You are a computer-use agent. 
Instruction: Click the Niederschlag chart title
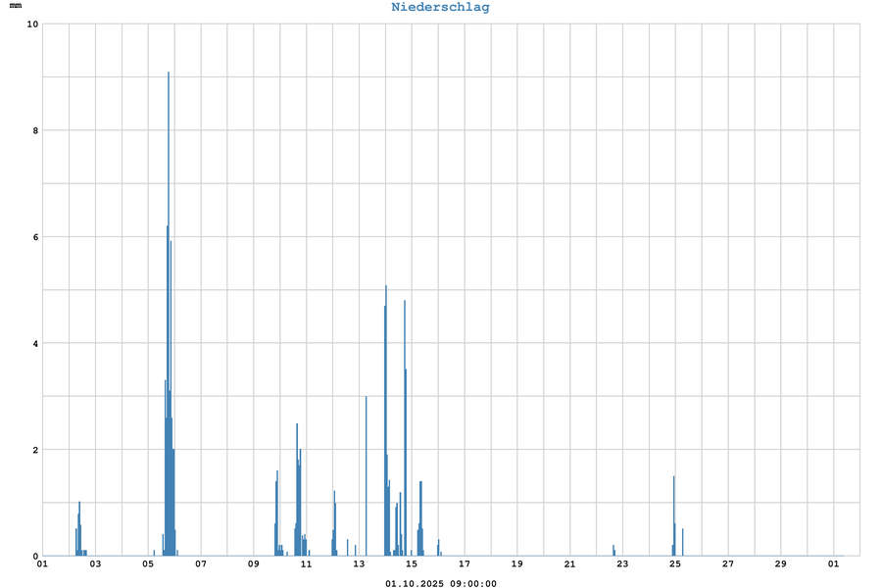coord(440,7)
